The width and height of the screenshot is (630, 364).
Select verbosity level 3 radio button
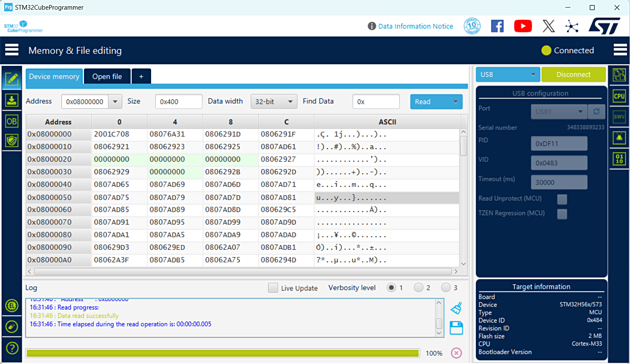point(446,288)
